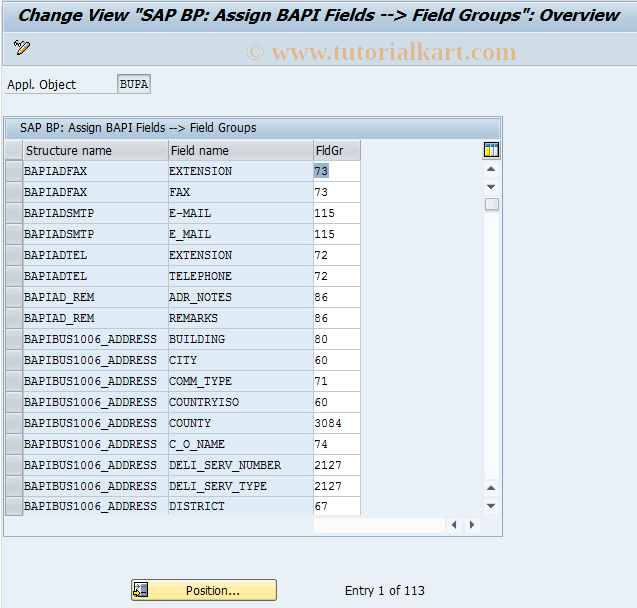This screenshot has width=637, height=608.
Task: Edit FldGr 86 for ADR_NOTES row
Action: [336, 297]
